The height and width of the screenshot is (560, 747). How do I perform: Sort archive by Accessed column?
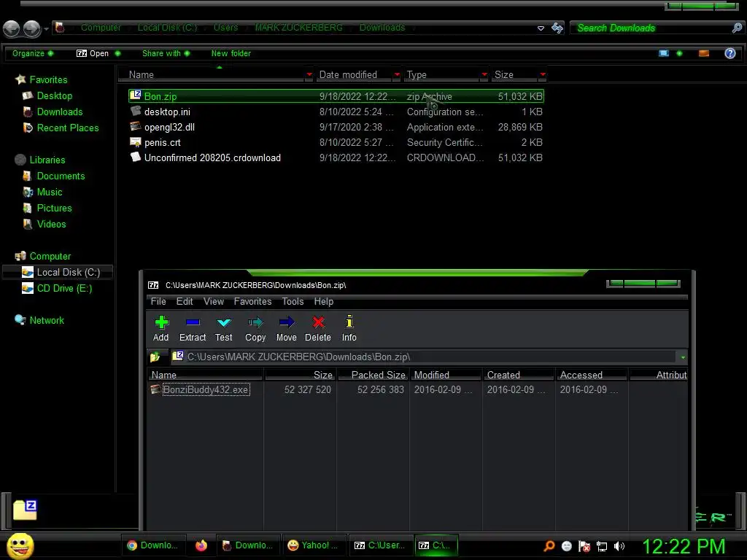[592, 375]
